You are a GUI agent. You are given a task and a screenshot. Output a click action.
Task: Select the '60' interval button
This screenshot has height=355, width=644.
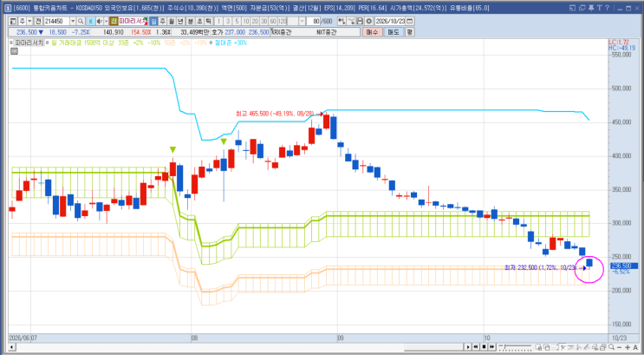tap(273, 21)
